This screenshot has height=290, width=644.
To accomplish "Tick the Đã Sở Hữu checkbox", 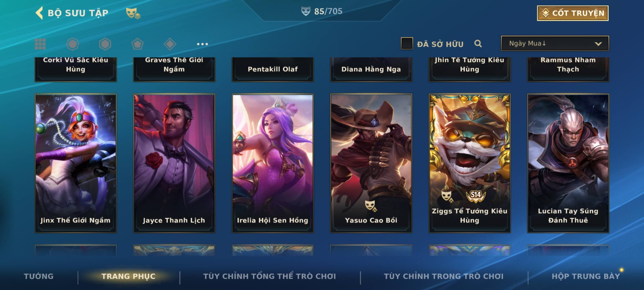I will (x=407, y=44).
